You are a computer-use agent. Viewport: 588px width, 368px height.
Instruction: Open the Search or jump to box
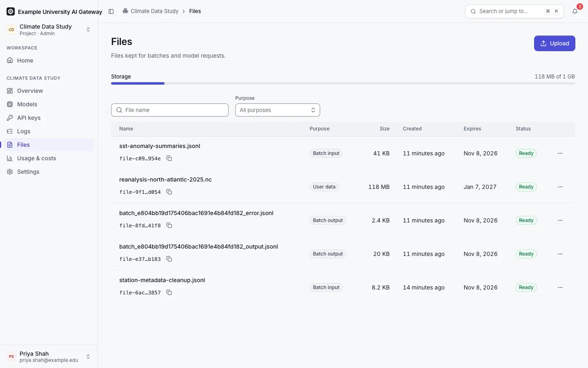click(514, 11)
